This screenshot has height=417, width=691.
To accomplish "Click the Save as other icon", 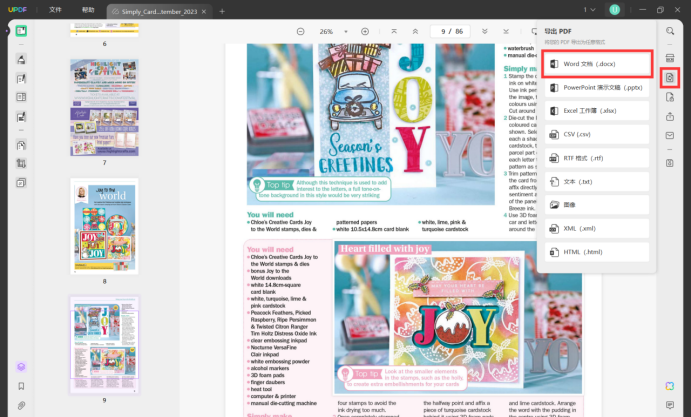I will [x=670, y=163].
